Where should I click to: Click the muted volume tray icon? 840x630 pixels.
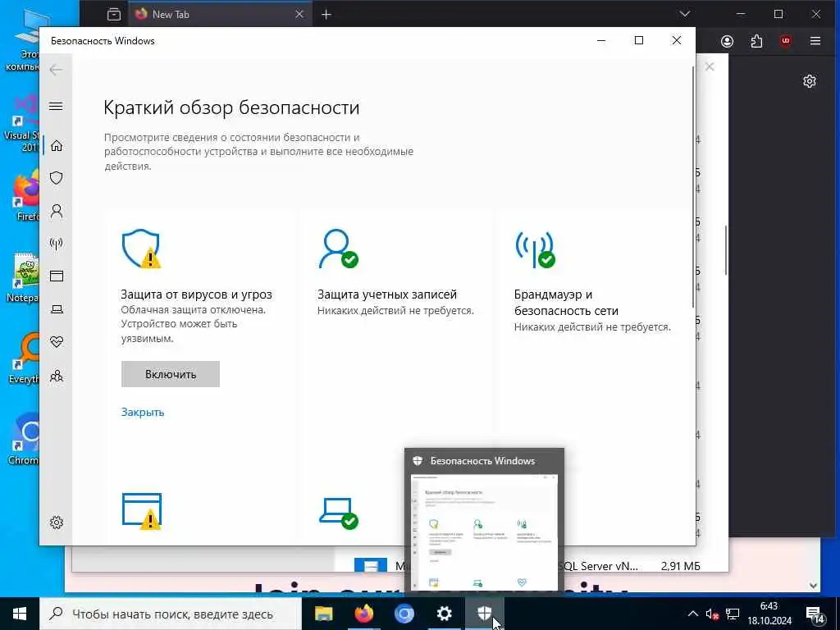[712, 614]
